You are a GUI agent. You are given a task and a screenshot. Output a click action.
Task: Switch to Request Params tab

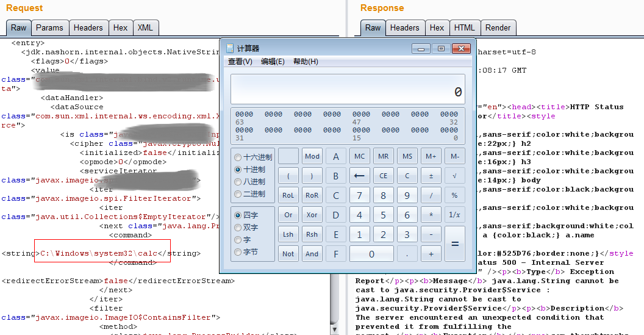(x=49, y=27)
